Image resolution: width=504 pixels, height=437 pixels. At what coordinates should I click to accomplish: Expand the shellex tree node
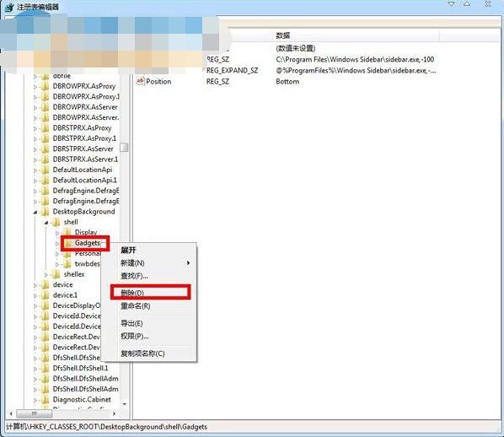coord(46,274)
